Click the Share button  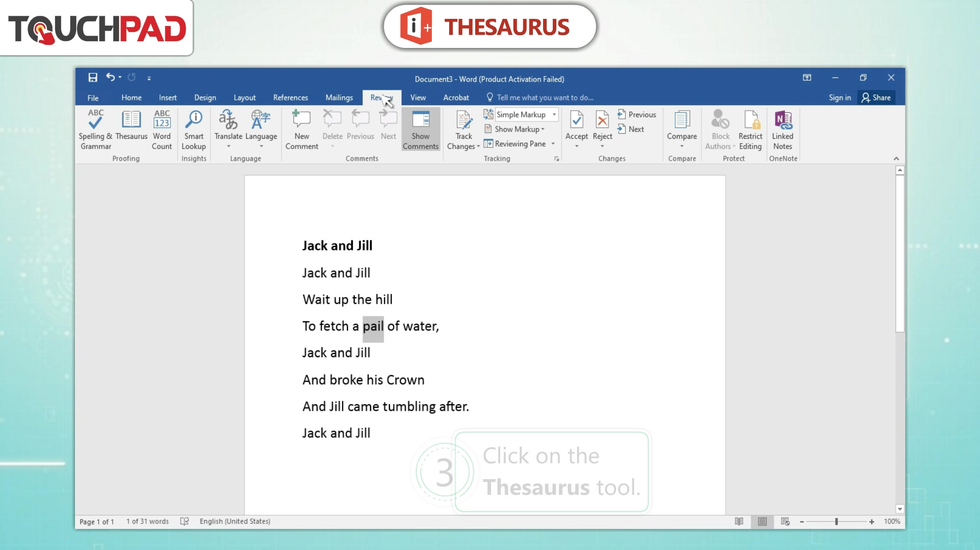point(876,97)
